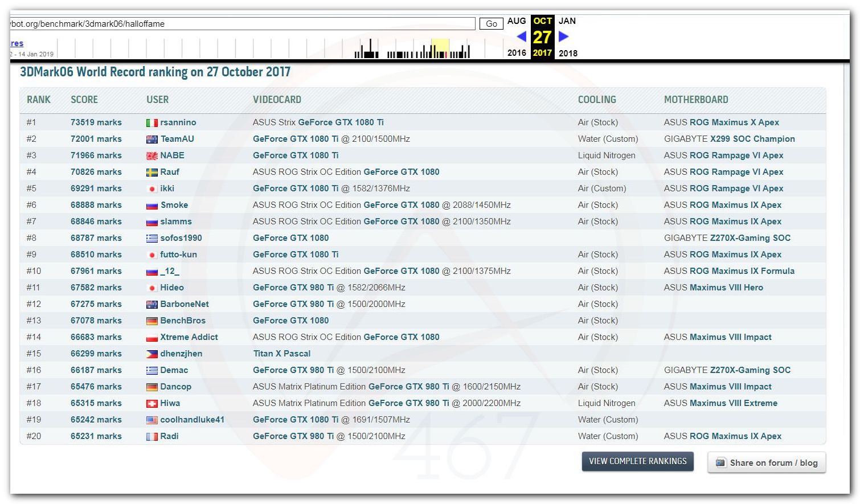Screen dimensions: 860x504
Task: Open user profile BarboneNet
Action: click(x=185, y=304)
